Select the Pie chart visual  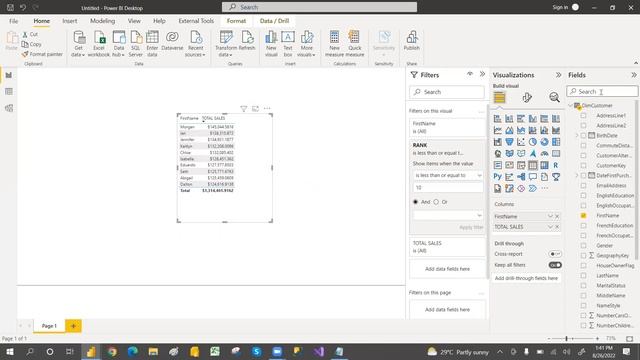coord(533,142)
